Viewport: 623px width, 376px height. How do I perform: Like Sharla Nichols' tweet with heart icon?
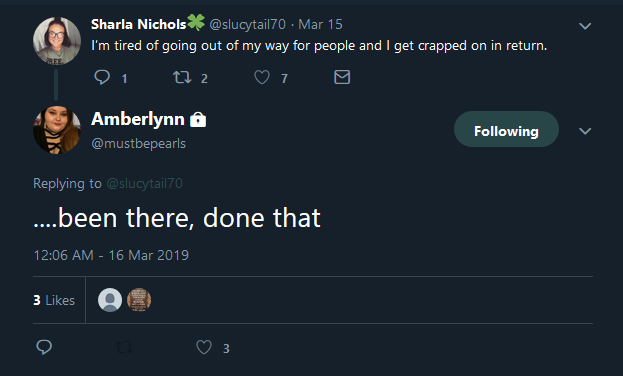(x=262, y=77)
